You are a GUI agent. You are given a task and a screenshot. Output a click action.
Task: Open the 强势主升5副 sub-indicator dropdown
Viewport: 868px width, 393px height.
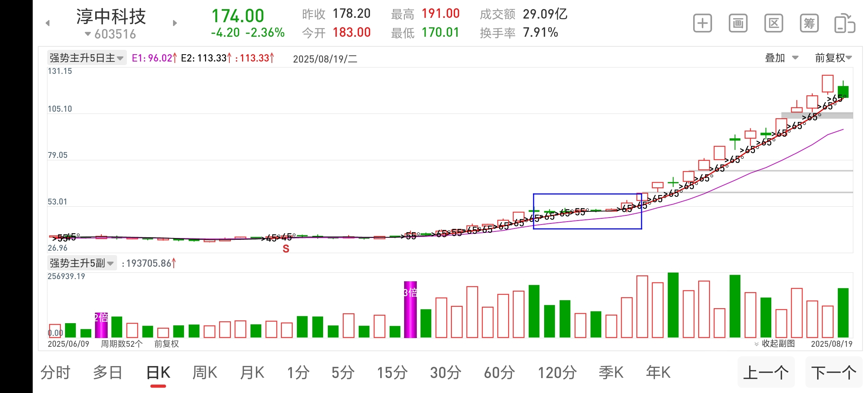[x=82, y=263]
